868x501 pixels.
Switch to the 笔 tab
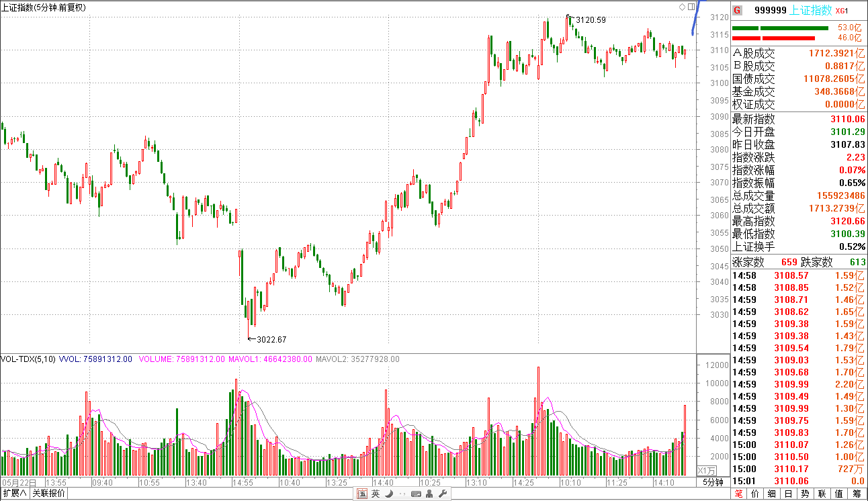739,494
